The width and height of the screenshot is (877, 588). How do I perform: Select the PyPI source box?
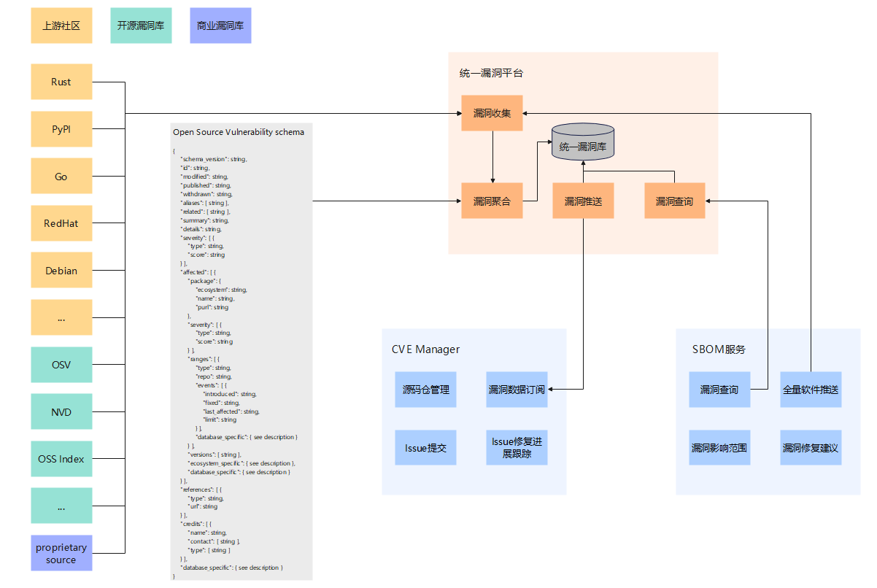click(61, 129)
